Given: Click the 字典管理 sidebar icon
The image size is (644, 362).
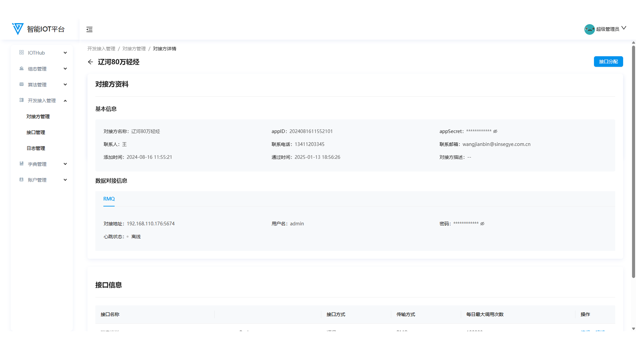Looking at the screenshot, I should coord(21,164).
